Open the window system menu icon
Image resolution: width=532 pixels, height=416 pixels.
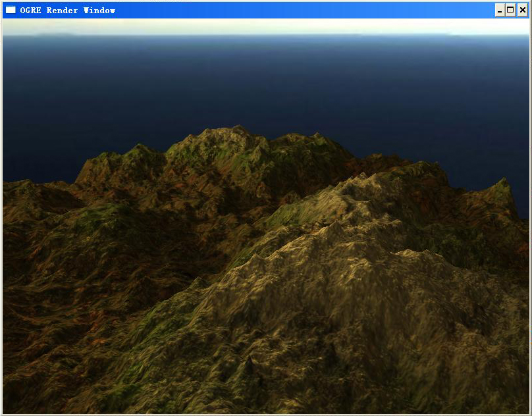point(11,10)
